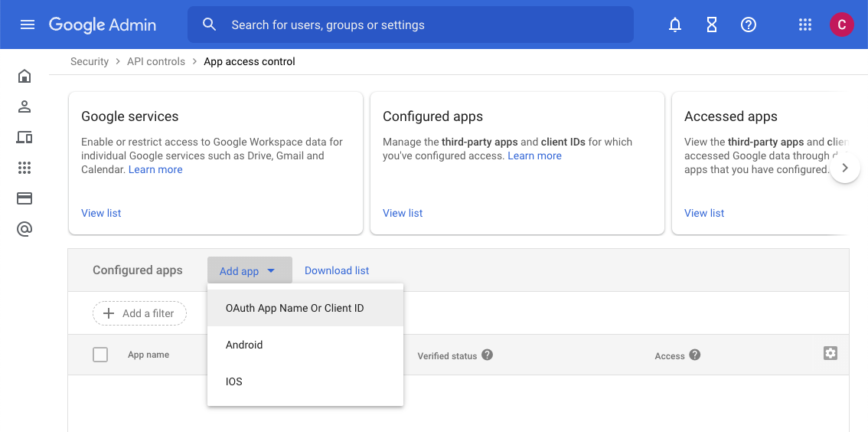Open Billing card sidebar icon

[x=24, y=198]
